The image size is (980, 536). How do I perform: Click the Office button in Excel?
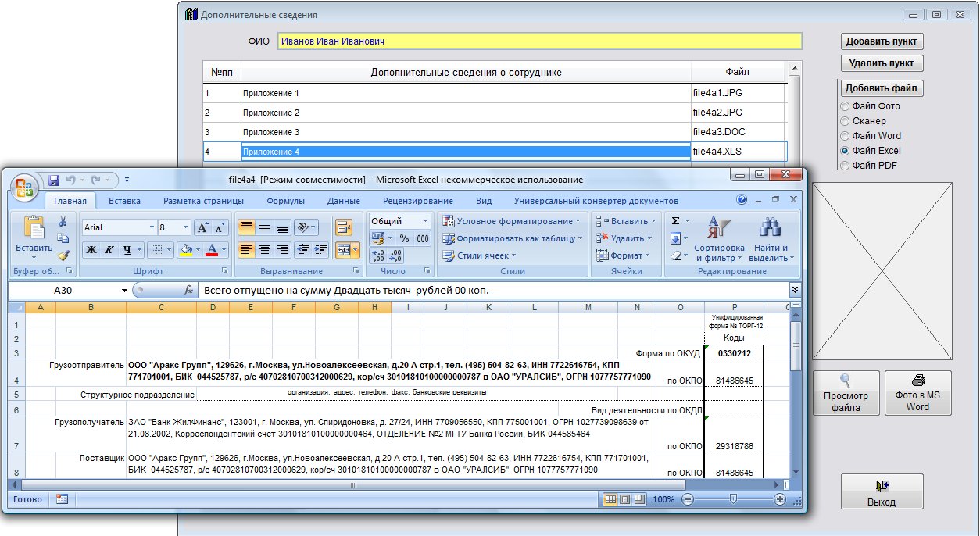point(24,187)
